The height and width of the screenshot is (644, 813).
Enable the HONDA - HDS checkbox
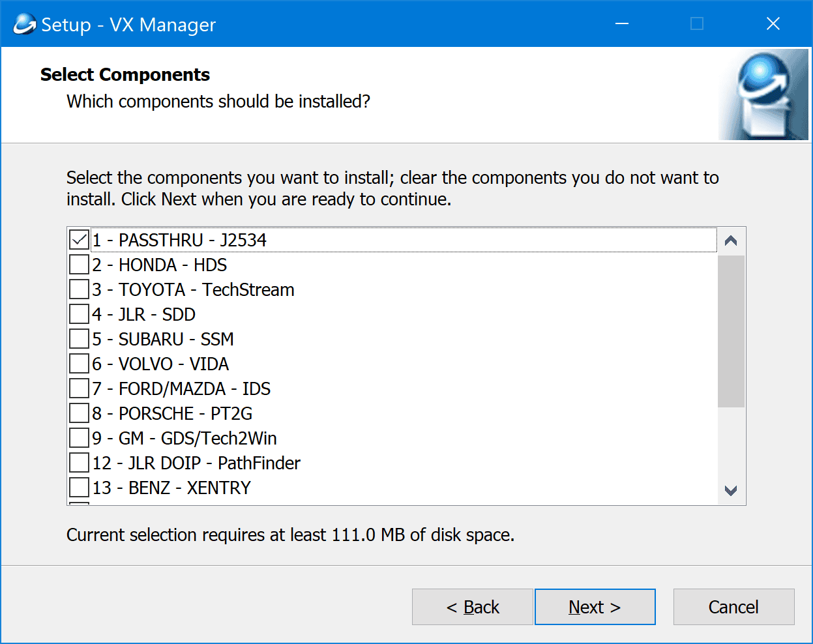79,265
